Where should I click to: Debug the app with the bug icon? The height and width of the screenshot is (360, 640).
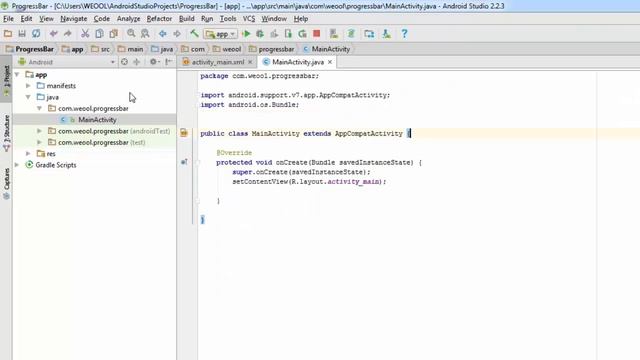point(260,34)
